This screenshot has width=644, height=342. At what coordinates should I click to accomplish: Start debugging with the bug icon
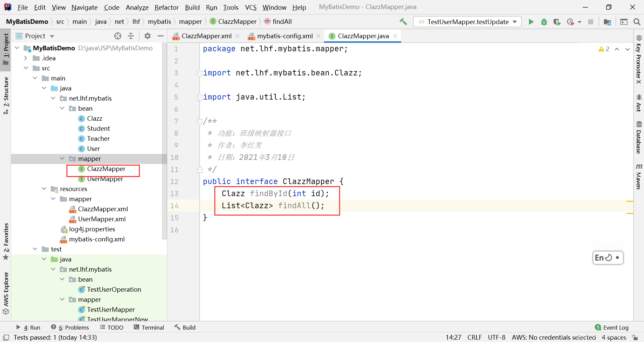(544, 22)
